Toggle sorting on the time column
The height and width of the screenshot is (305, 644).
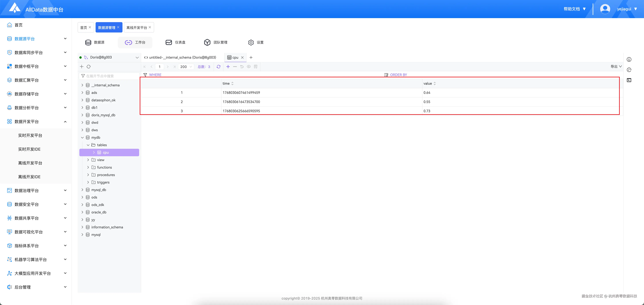pyautogui.click(x=232, y=83)
